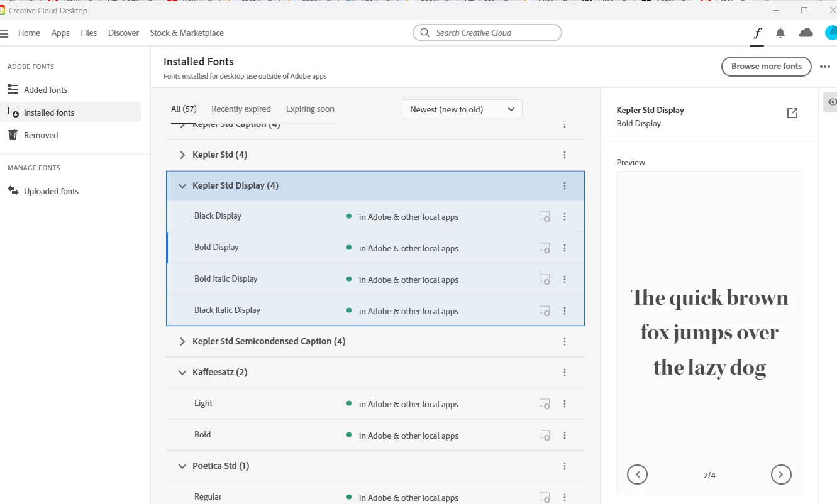Go to Stock & Marketplace

tap(187, 33)
